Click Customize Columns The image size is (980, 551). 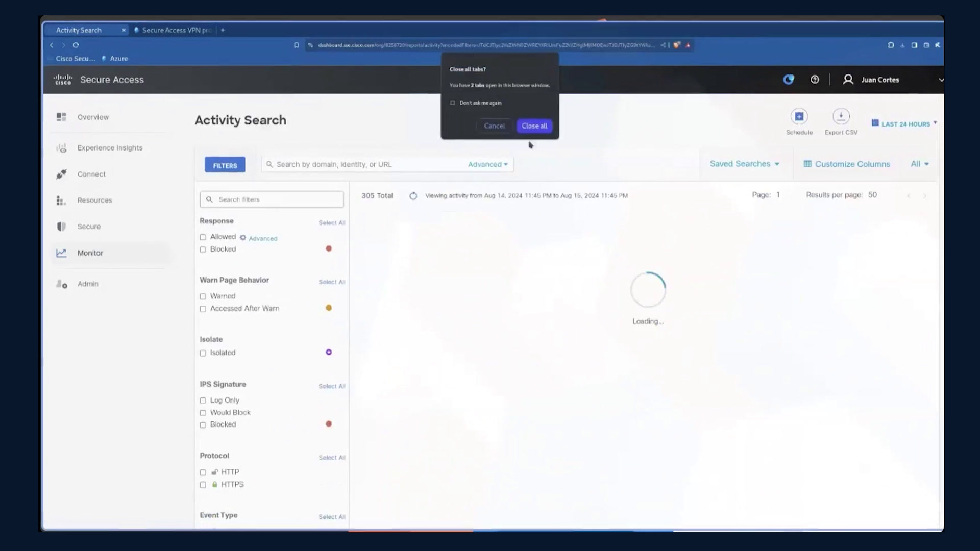[x=847, y=164]
